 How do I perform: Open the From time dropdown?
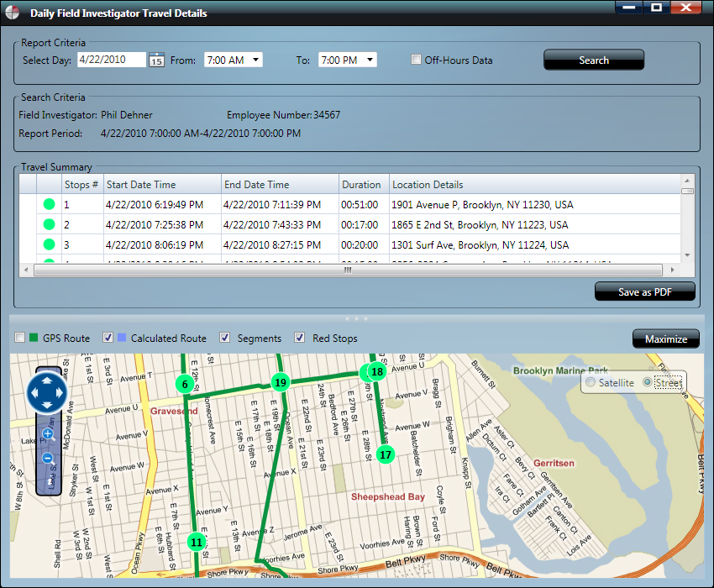[x=234, y=60]
